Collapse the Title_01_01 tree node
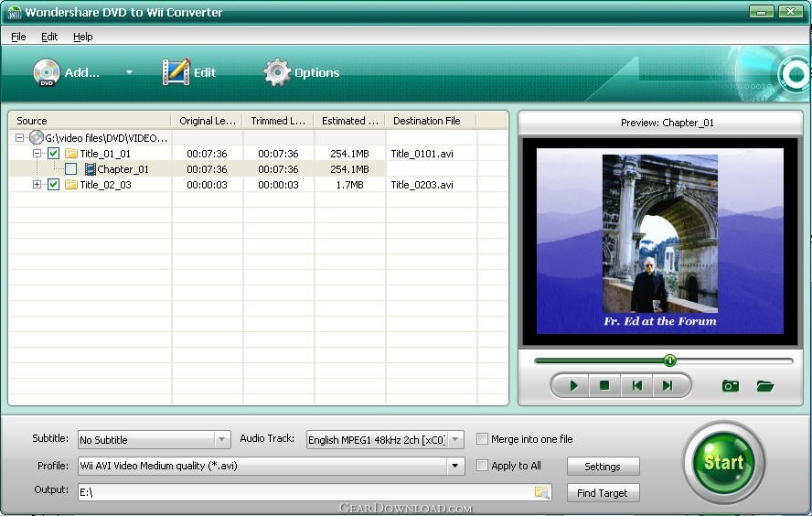 (x=37, y=153)
